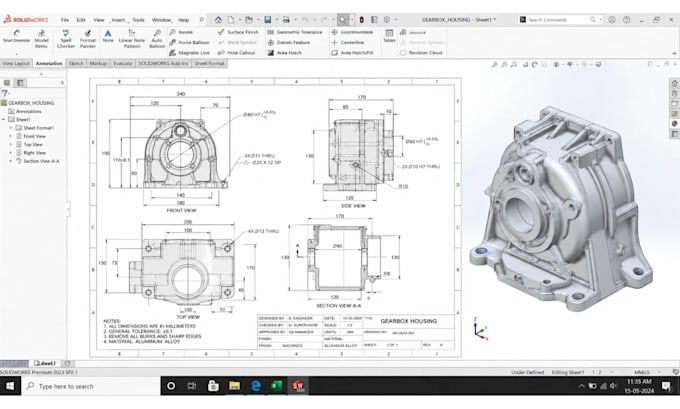The image size is (680, 409).
Task: Open the Geometric Tolerance tool
Action: (295, 32)
